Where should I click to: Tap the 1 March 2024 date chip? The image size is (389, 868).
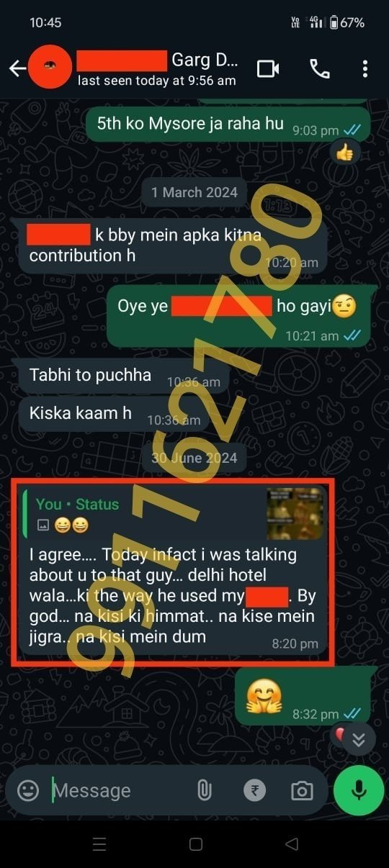click(x=194, y=193)
